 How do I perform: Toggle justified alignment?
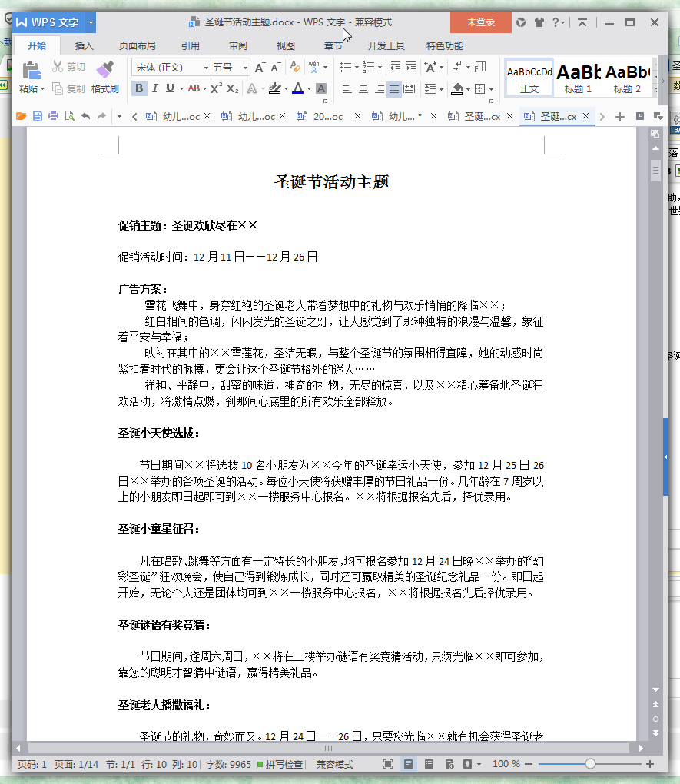[x=394, y=89]
